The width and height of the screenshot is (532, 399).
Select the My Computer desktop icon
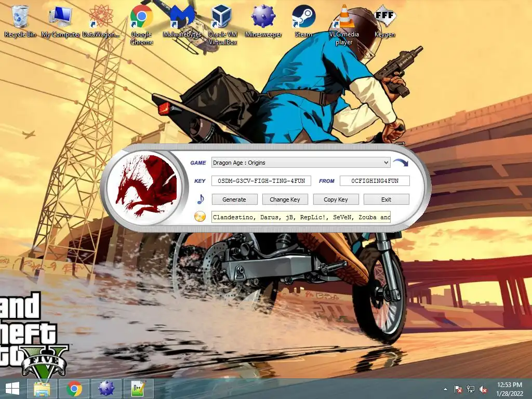61,20
